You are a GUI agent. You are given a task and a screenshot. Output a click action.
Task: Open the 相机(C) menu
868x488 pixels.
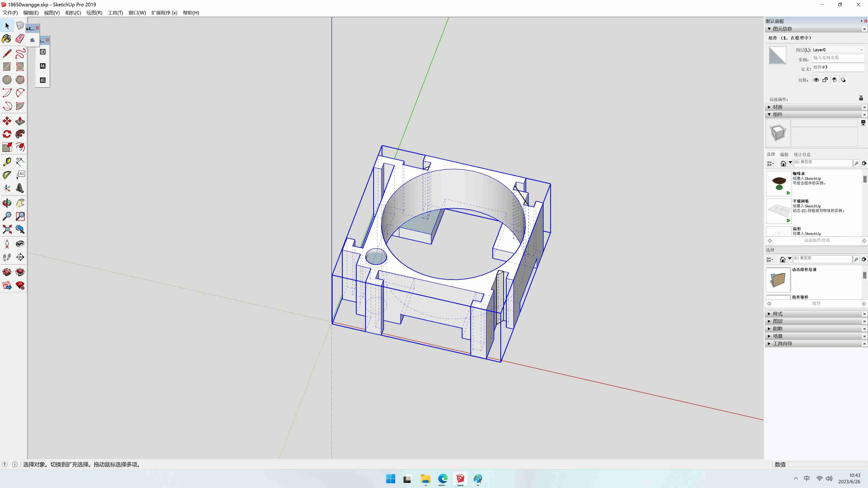click(x=73, y=13)
